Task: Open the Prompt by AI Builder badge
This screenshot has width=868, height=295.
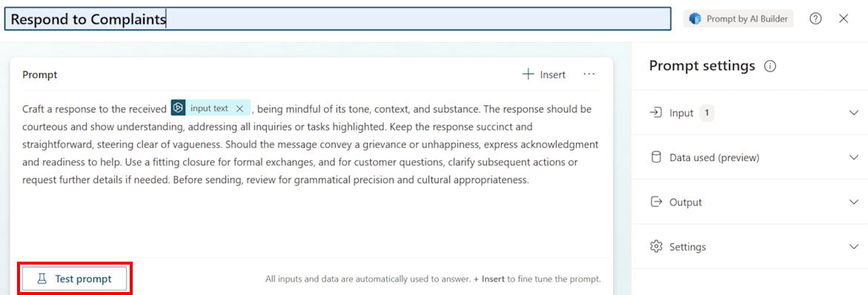Action: tap(738, 19)
